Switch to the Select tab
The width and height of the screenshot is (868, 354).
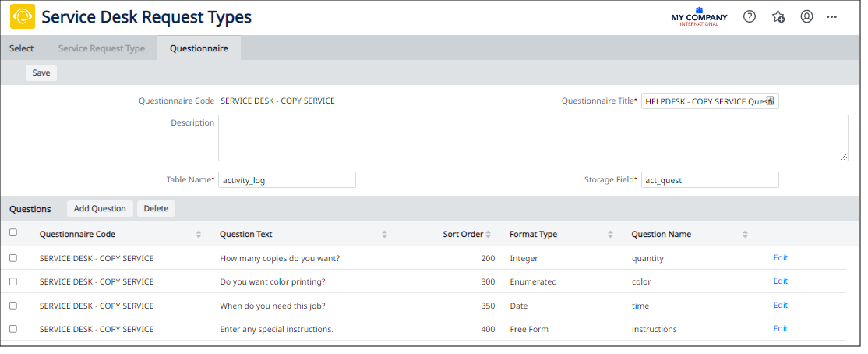[x=21, y=48]
